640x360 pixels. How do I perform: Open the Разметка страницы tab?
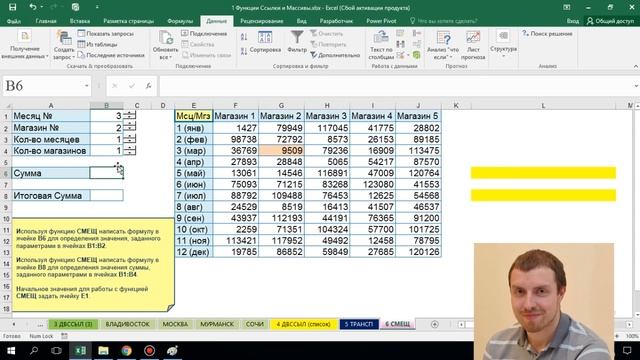[129, 21]
